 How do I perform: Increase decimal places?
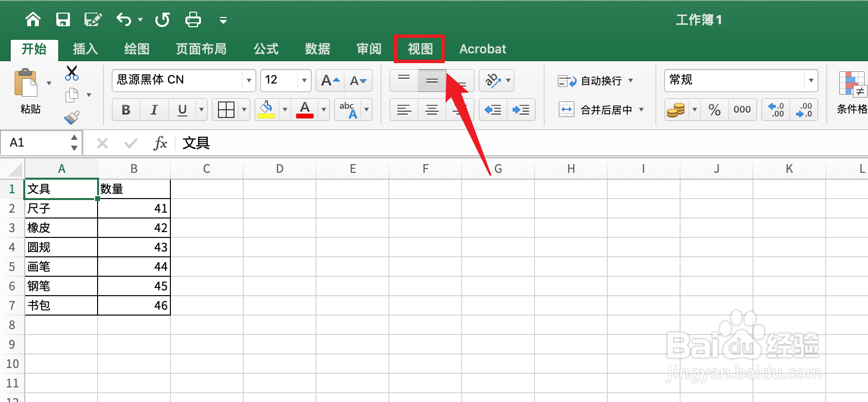(776, 110)
